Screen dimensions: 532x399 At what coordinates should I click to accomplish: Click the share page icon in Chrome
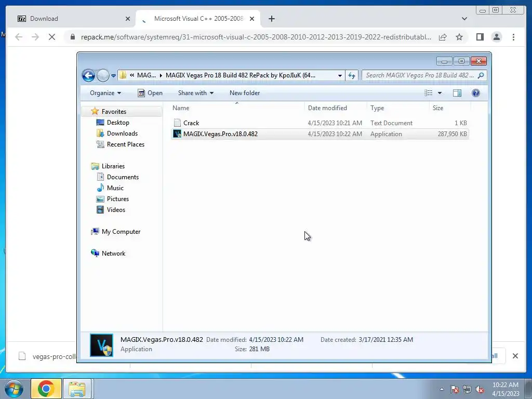[x=443, y=37]
